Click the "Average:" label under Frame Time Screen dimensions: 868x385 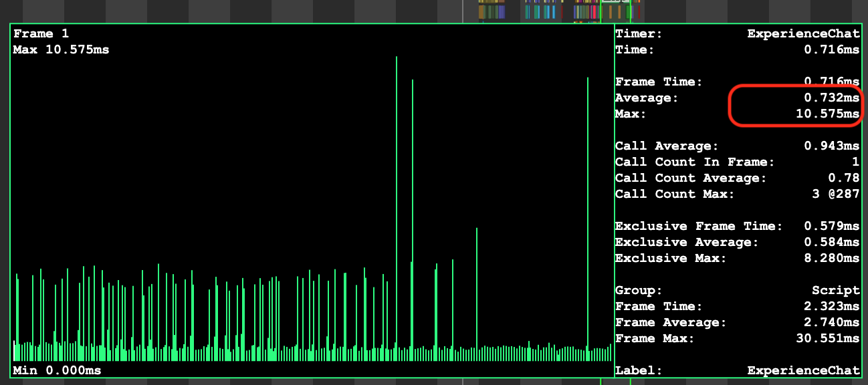pos(647,98)
